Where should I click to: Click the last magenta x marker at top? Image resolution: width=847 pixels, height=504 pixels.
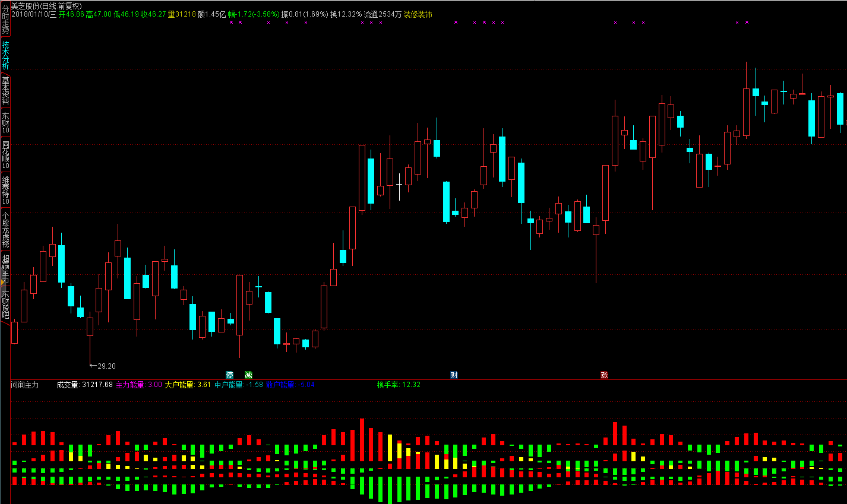(747, 23)
